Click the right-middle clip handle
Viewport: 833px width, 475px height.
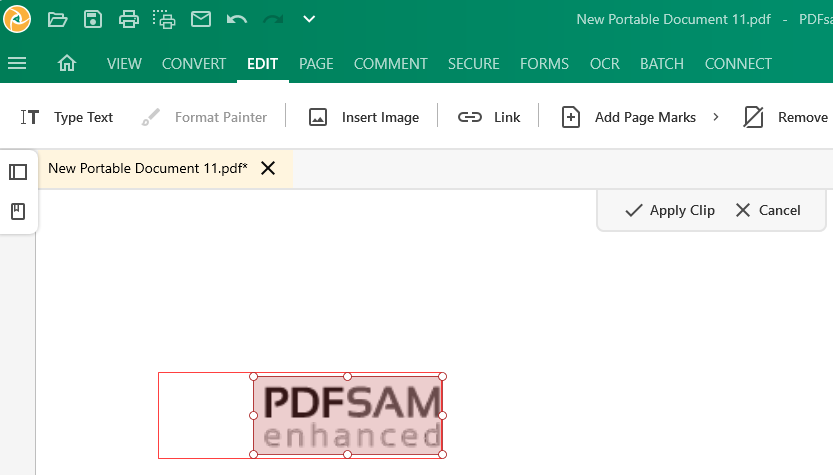pyautogui.click(x=443, y=415)
